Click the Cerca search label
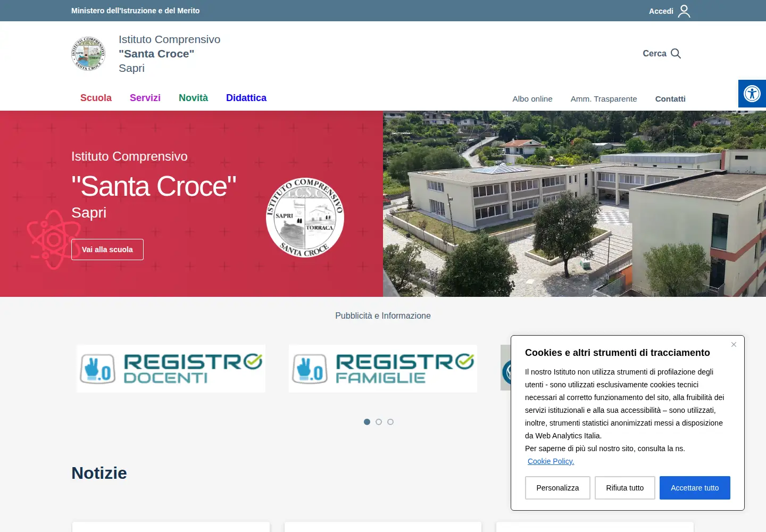The image size is (766, 532). click(654, 53)
